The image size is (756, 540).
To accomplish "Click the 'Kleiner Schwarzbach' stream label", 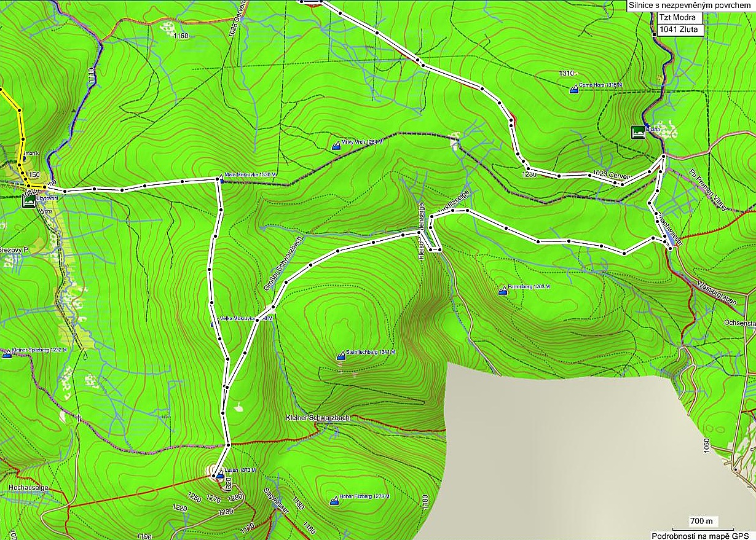I will tap(318, 418).
